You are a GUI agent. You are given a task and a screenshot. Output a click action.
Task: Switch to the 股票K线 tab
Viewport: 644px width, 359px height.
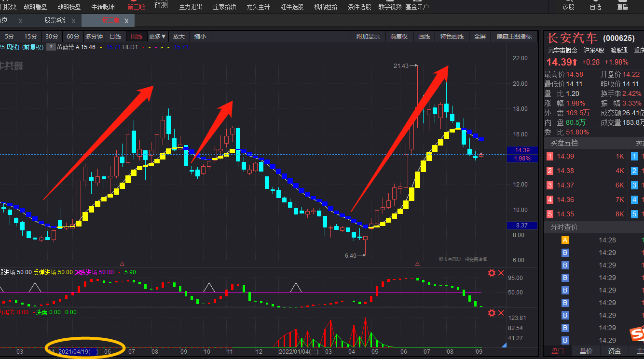54,21
